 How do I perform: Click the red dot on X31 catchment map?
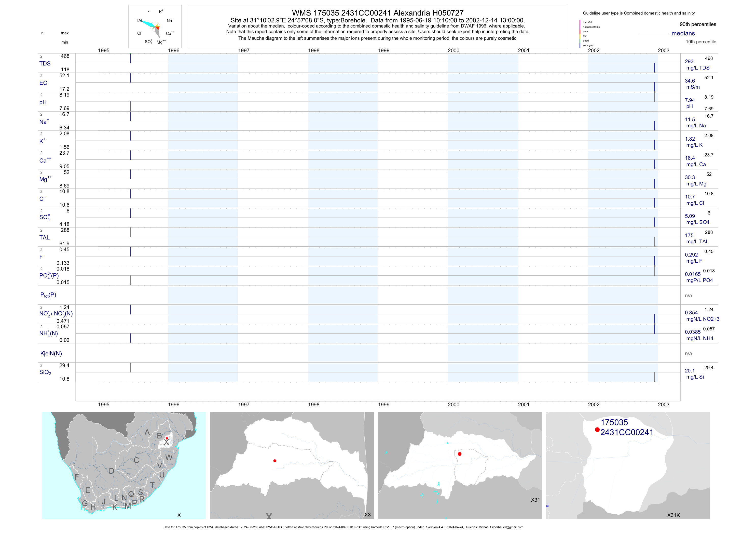(x=460, y=454)
